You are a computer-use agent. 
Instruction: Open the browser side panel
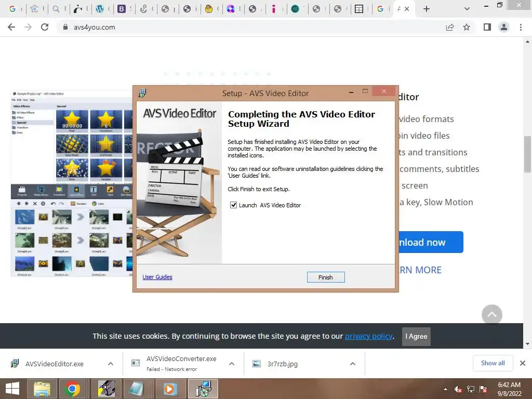(x=487, y=27)
